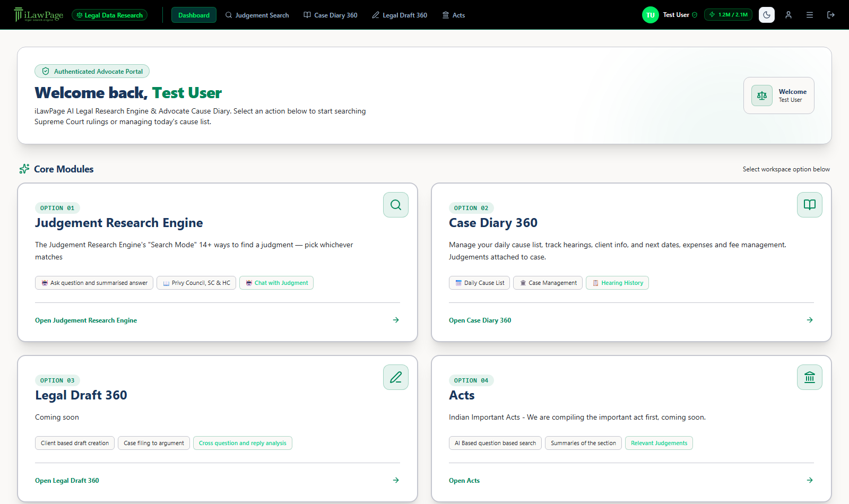
Task: Click the 1.2M / 2.1M credits badge
Action: (728, 15)
